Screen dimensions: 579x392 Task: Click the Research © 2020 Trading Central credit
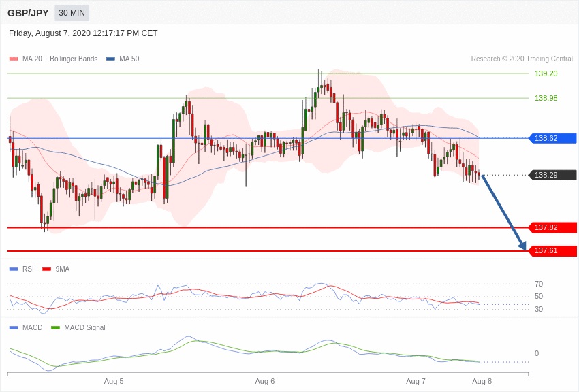coord(522,59)
